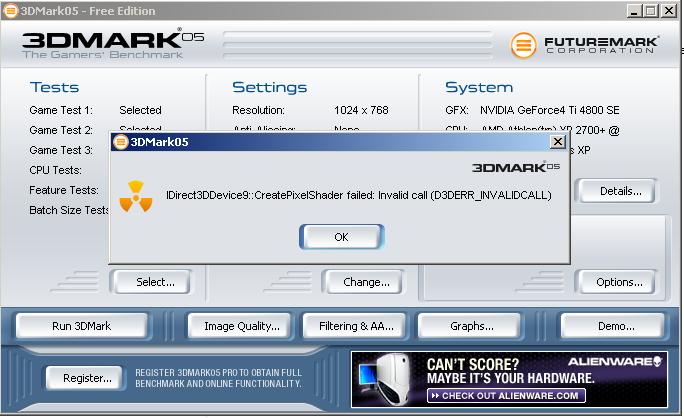Click the 'Register 3DMark05 Pro' promo text

(x=218, y=378)
